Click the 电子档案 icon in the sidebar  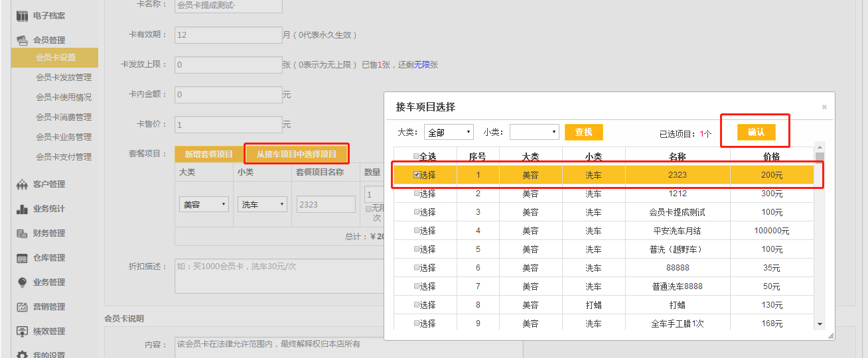click(22, 16)
